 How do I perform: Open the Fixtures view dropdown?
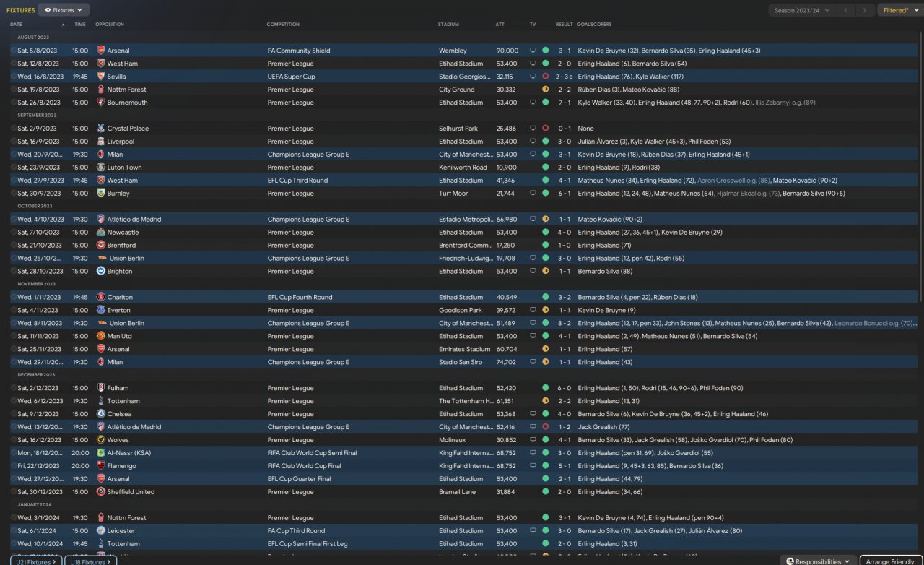64,10
